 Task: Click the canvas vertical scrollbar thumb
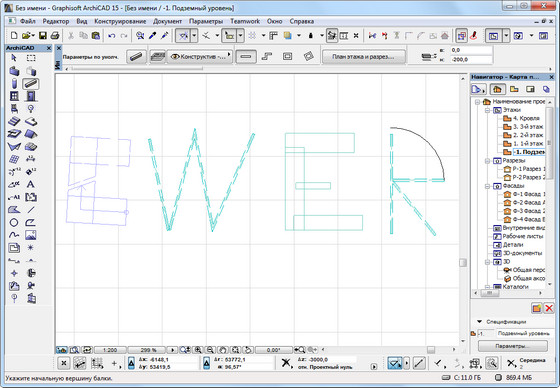[463, 263]
